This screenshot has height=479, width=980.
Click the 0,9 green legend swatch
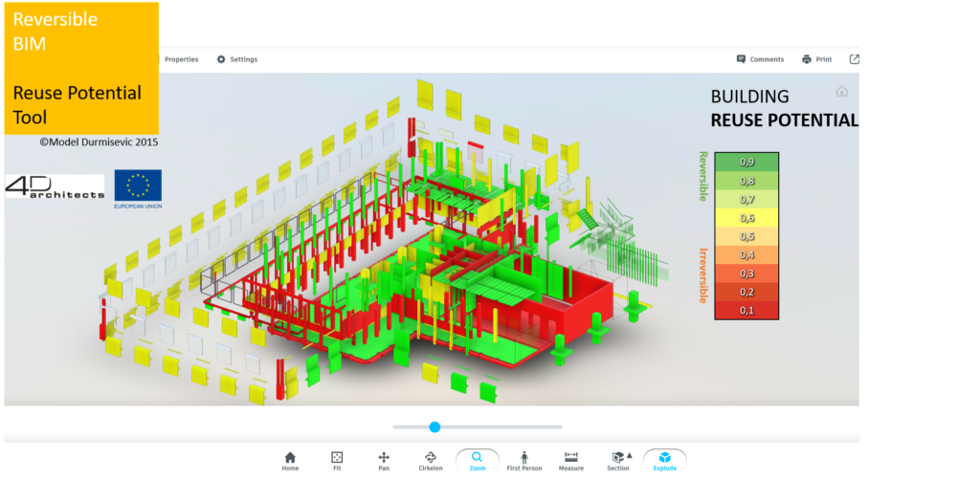click(x=746, y=162)
